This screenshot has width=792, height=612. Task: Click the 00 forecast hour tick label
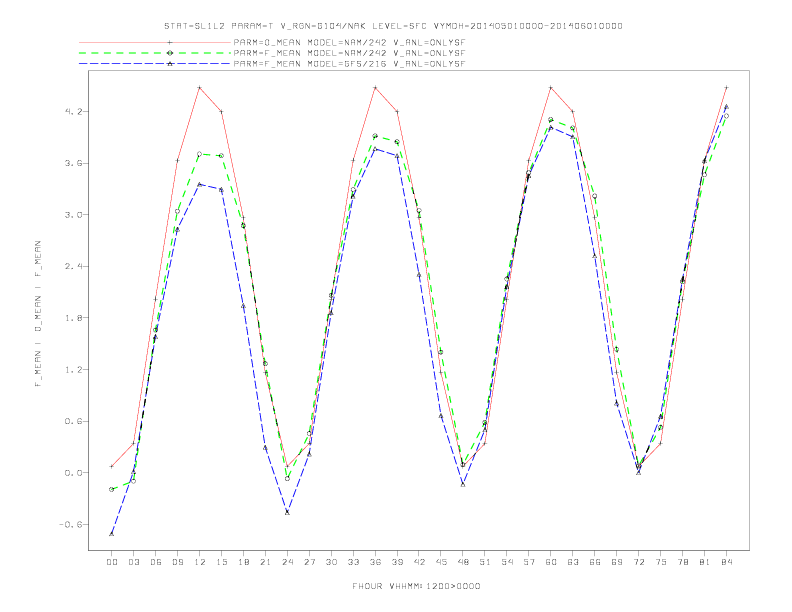tap(112, 562)
